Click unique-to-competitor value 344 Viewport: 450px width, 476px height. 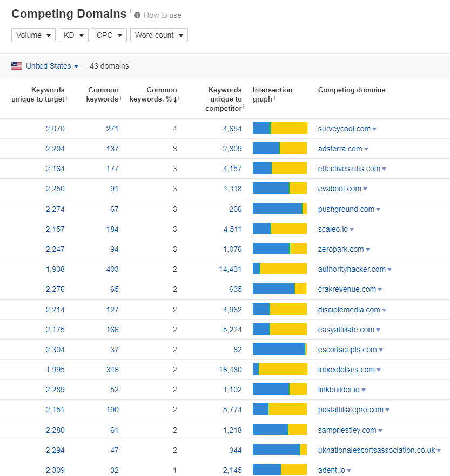click(236, 450)
